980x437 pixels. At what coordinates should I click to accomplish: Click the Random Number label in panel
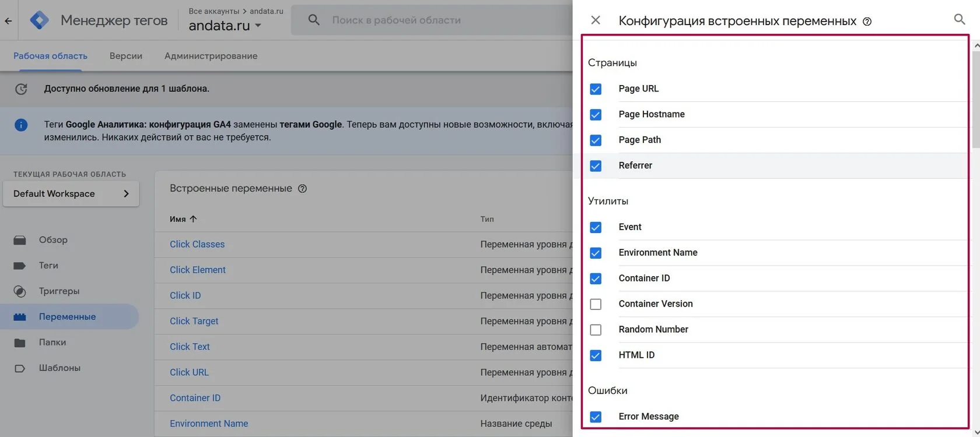coord(653,329)
